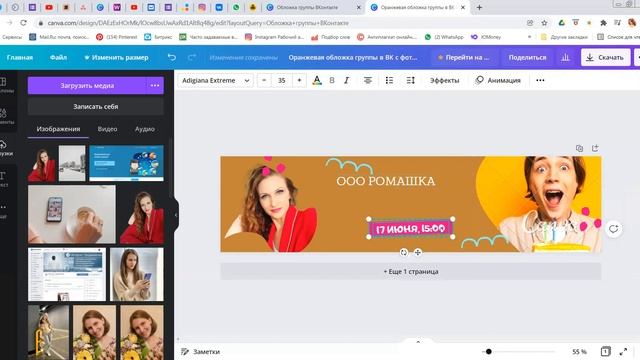
Task: Click font size field showing 35
Action: coord(282,80)
